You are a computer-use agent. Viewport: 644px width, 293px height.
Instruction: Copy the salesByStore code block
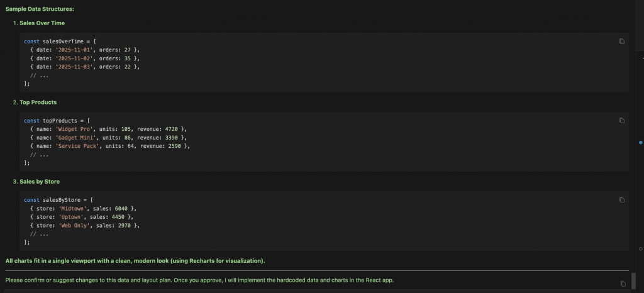tap(622, 200)
